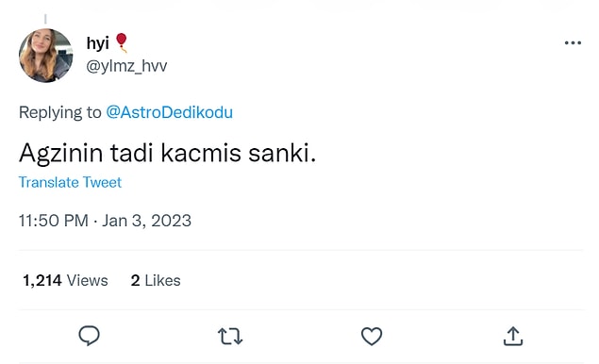599x364 pixels.
Task: Retweet using the looping arrows icon
Action: coord(230,336)
